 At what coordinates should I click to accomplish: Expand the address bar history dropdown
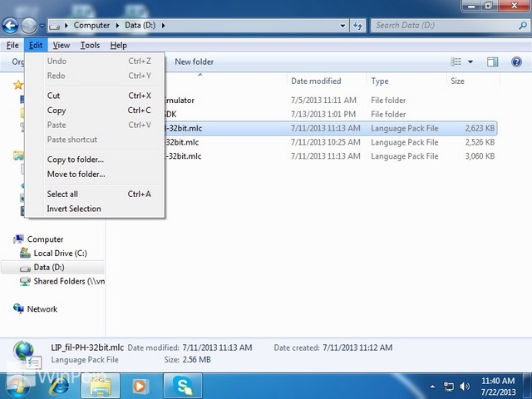[342, 26]
